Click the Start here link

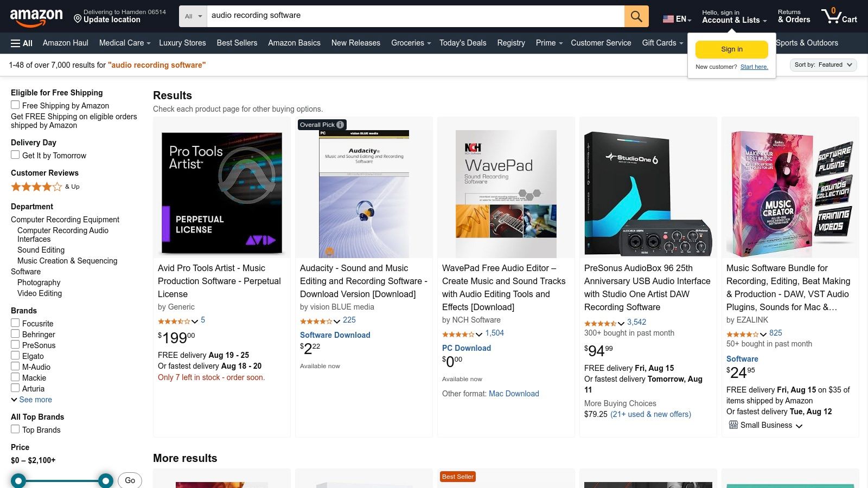[754, 67]
